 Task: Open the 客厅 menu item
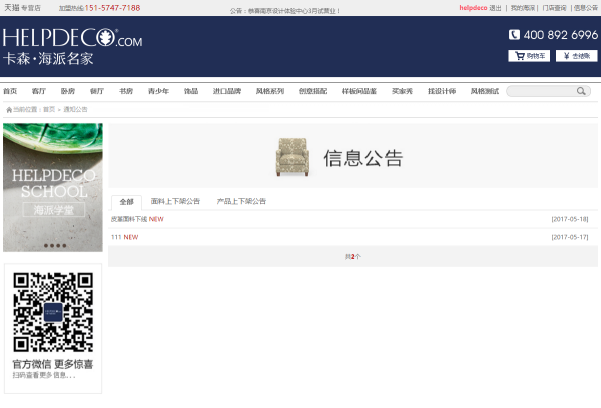tap(39, 91)
